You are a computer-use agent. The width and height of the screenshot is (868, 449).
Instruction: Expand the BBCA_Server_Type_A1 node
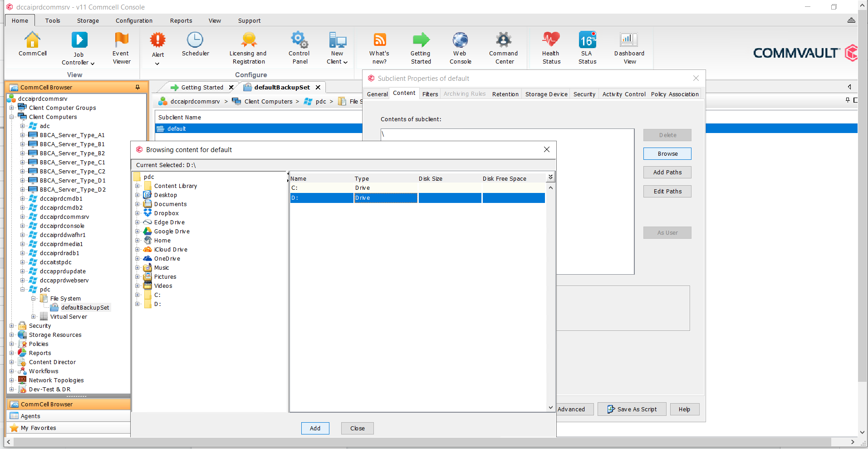click(22, 135)
